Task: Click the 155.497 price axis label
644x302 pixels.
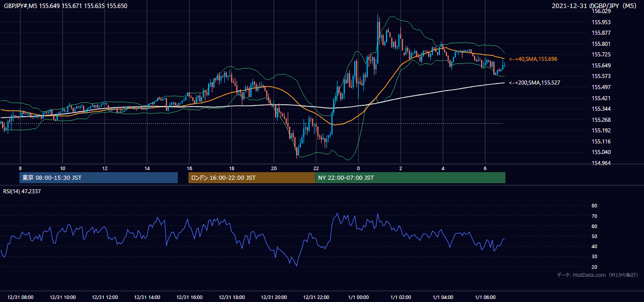Action: tap(601, 87)
